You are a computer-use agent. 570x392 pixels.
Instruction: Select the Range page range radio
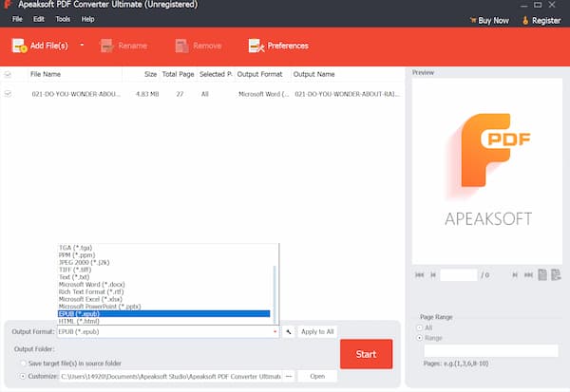click(420, 338)
